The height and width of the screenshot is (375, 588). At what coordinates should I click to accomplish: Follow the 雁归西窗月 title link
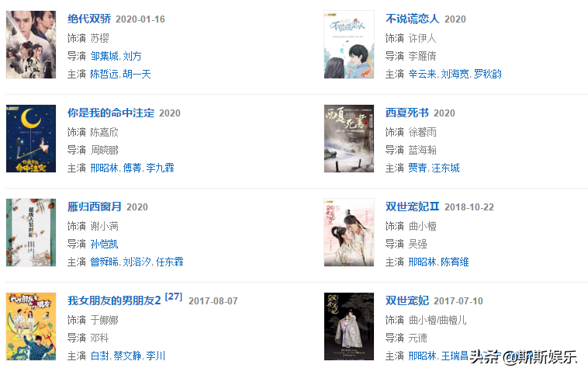pyautogui.click(x=95, y=207)
